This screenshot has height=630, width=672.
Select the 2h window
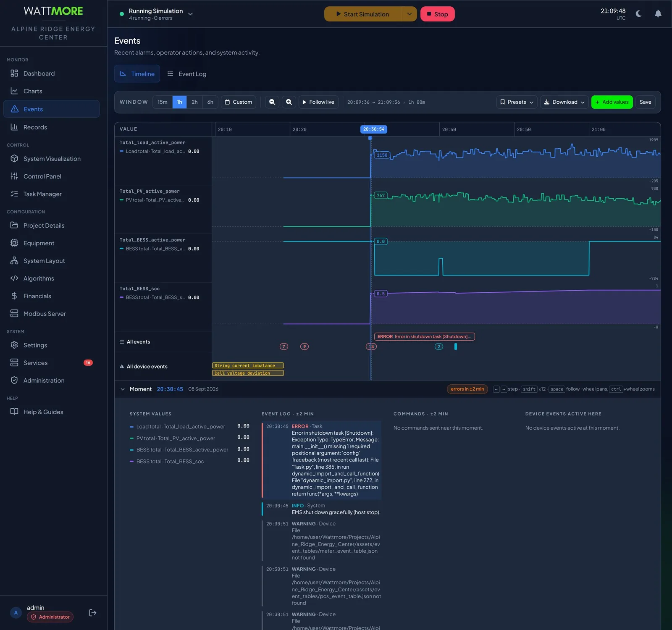pyautogui.click(x=194, y=102)
